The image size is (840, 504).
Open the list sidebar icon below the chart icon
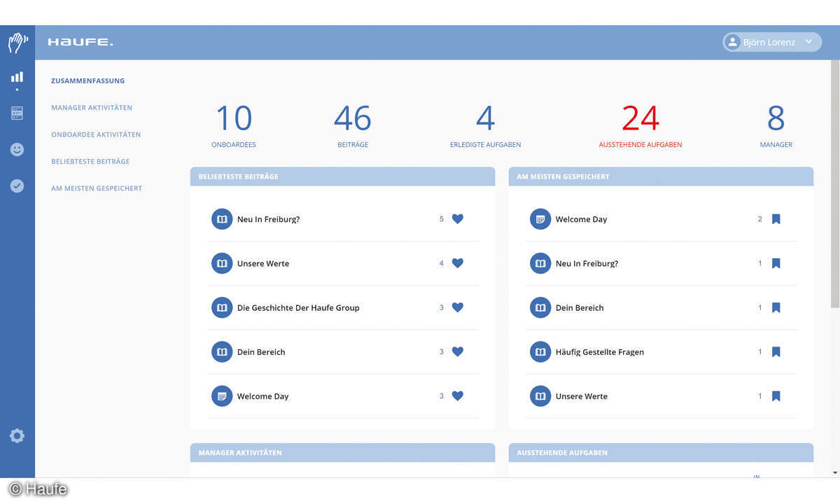point(17,113)
